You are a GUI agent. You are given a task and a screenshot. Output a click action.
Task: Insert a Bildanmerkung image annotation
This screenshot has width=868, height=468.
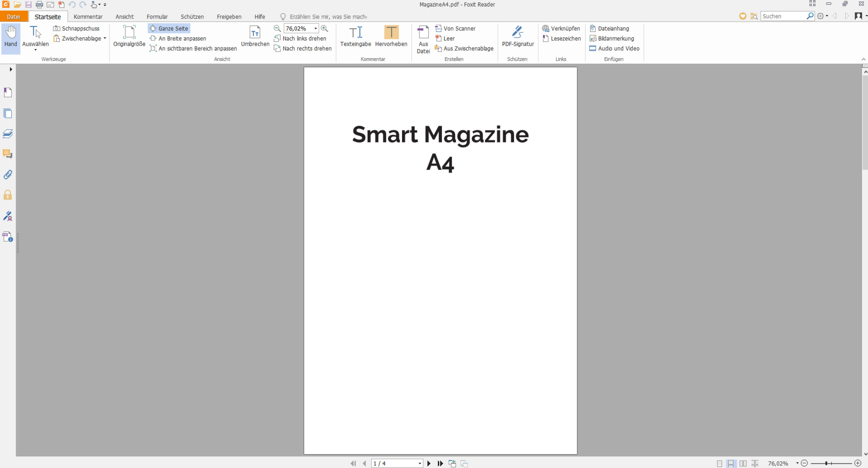[x=612, y=38]
